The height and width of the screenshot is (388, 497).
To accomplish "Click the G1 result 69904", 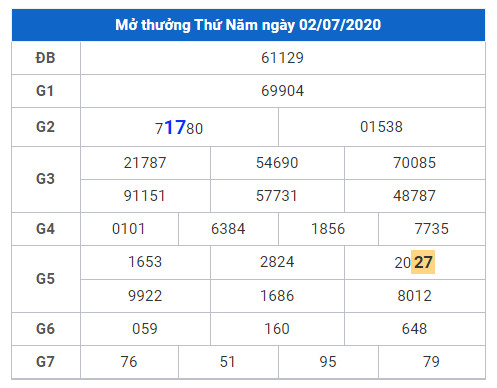I will (282, 91).
